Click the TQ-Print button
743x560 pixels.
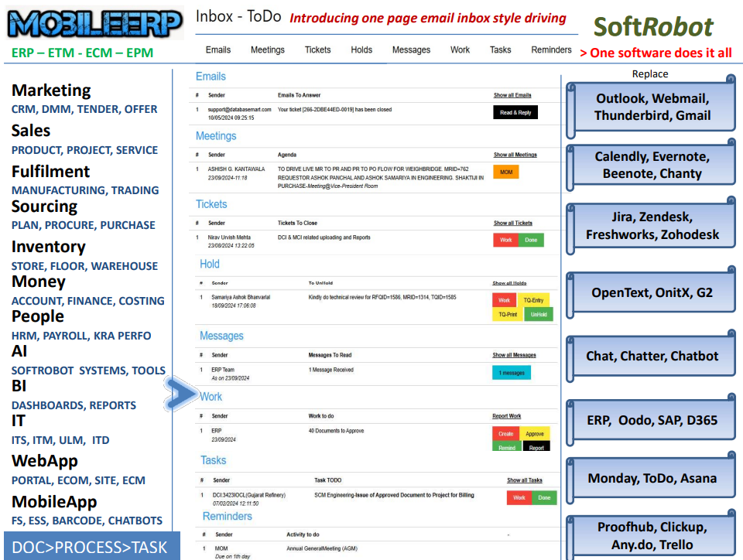point(508,314)
